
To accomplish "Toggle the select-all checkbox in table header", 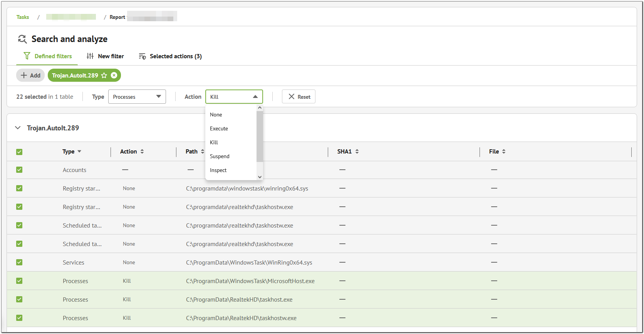I will 19,152.
